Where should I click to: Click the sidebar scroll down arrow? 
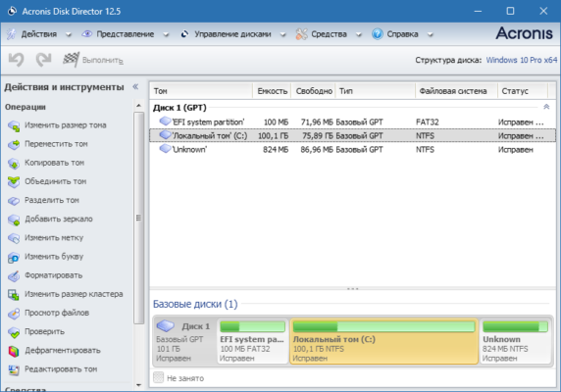(x=139, y=385)
